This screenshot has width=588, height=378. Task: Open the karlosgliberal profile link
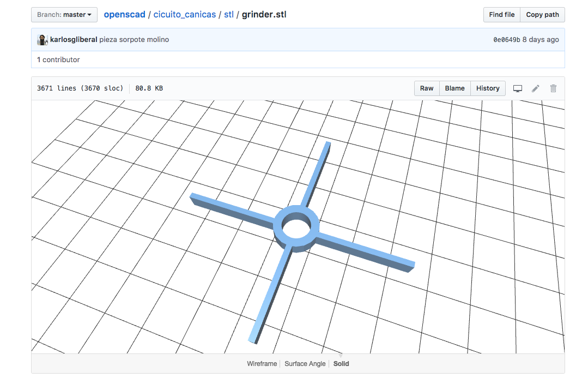point(74,39)
